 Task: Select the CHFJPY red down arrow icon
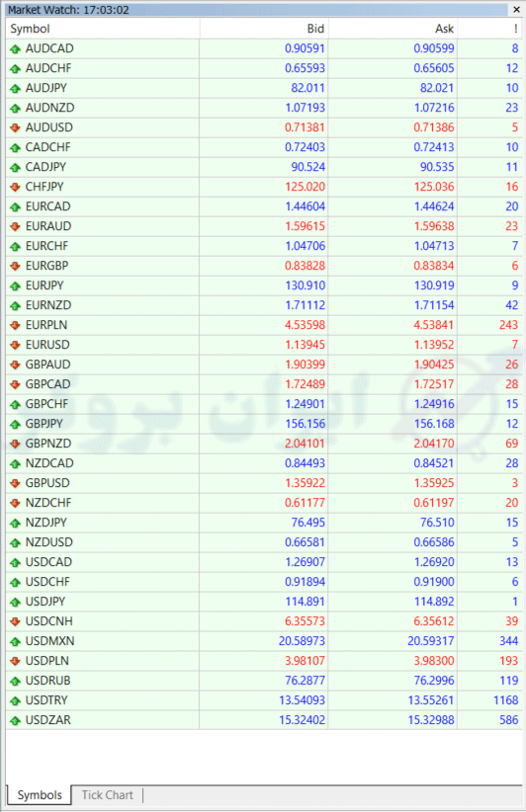pos(15,187)
